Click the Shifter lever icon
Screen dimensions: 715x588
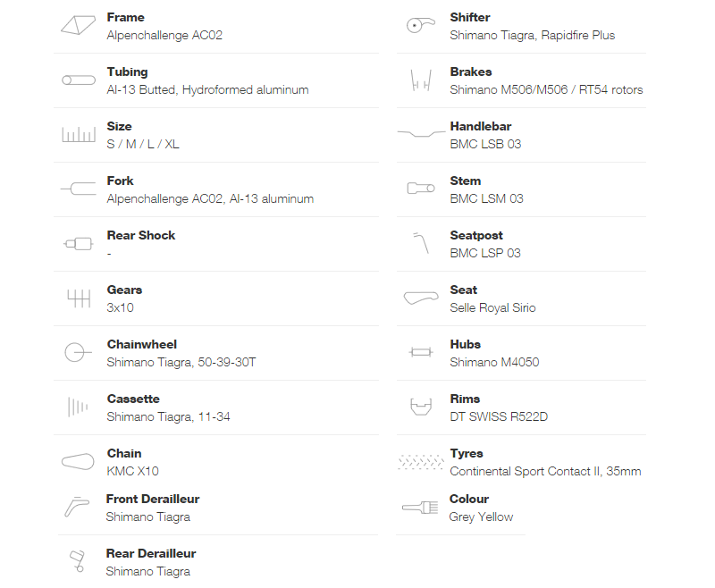click(x=420, y=25)
